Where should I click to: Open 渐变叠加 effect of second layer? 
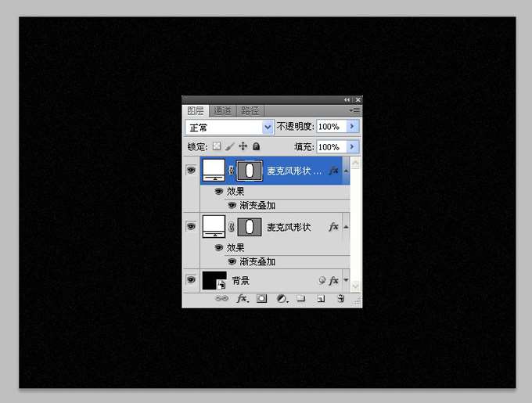point(257,262)
